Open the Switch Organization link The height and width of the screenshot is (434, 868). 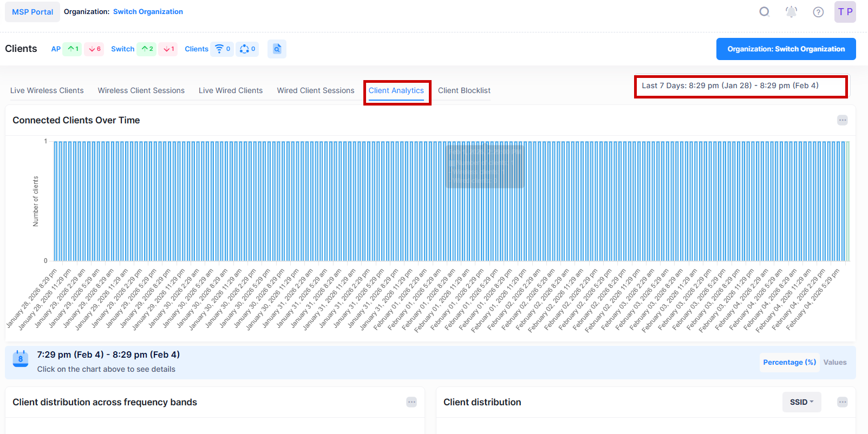click(148, 12)
